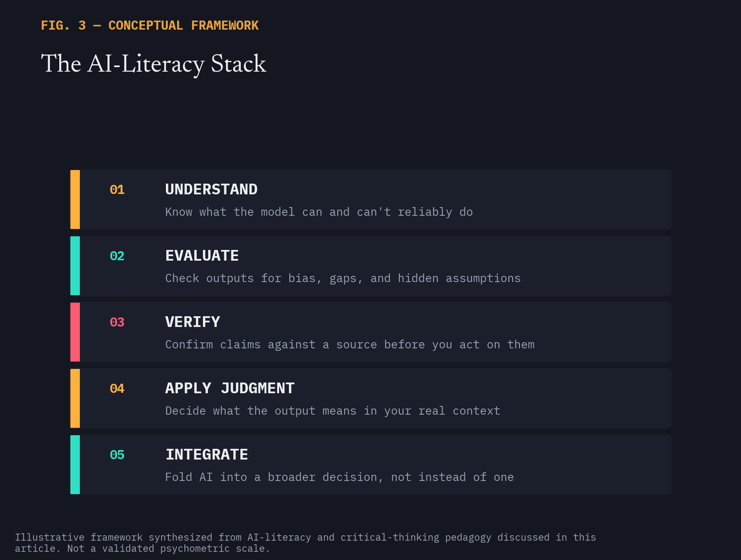741x560 pixels.
Task: Click the title The AI-Literacy Stack
Action: (154, 64)
